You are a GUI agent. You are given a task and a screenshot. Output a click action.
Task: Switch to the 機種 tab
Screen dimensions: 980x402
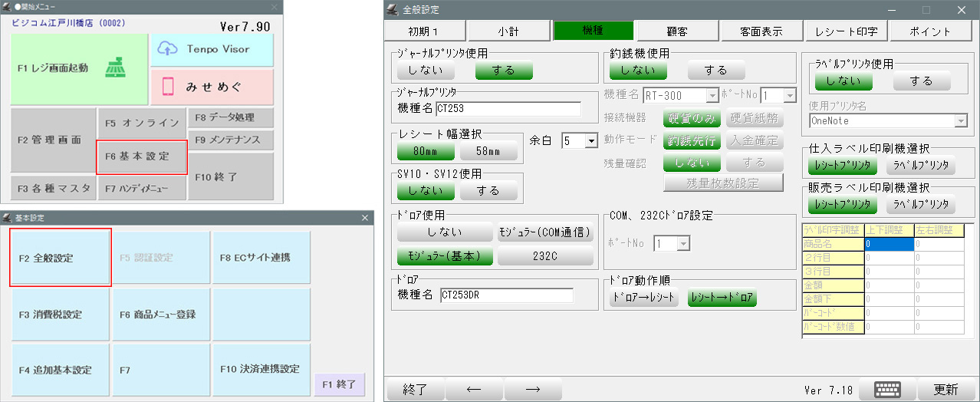[594, 31]
